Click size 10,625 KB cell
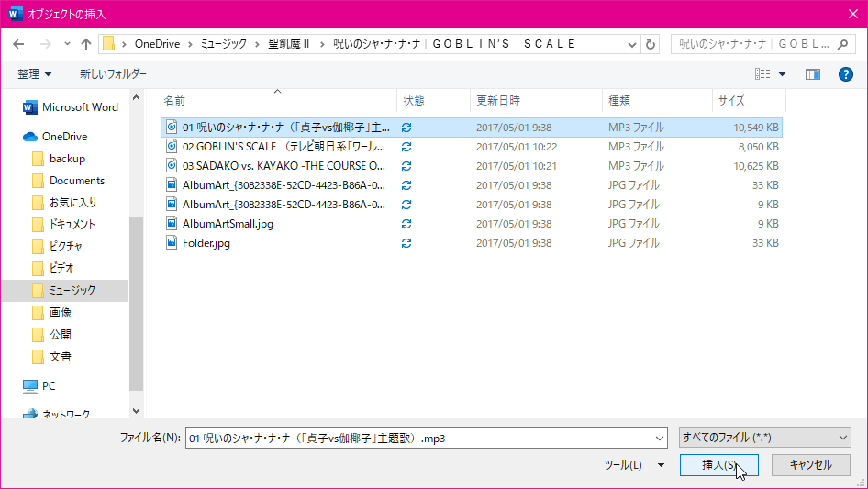 756,166
